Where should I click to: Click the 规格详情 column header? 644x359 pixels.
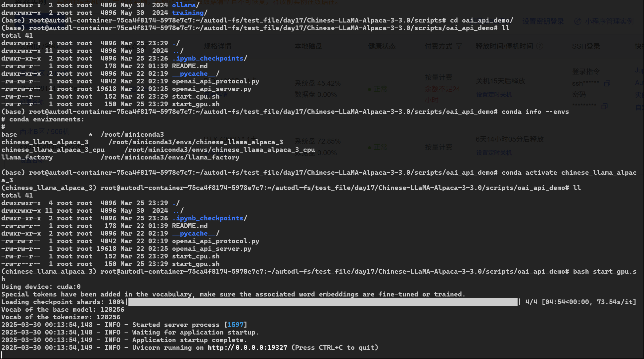[217, 46]
